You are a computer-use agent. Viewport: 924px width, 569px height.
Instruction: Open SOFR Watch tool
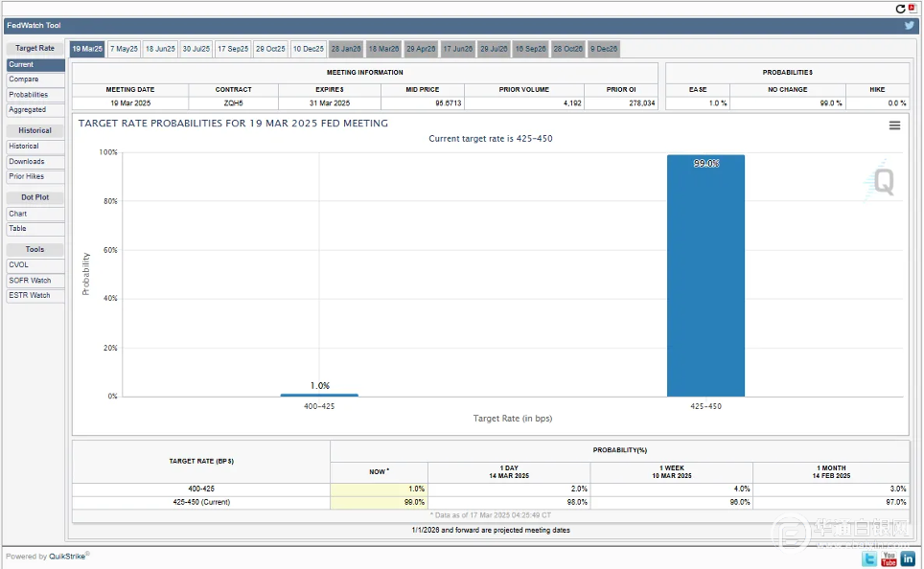[x=35, y=281]
